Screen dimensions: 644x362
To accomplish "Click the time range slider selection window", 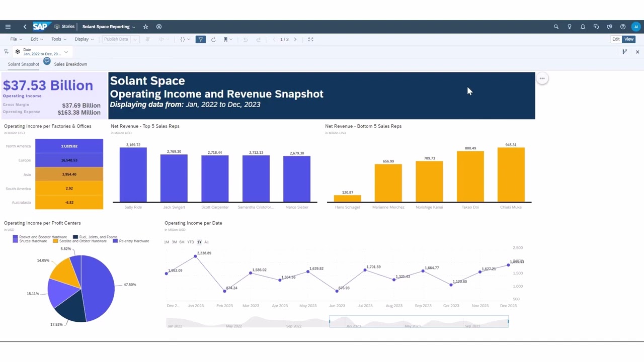I will coord(419,322).
